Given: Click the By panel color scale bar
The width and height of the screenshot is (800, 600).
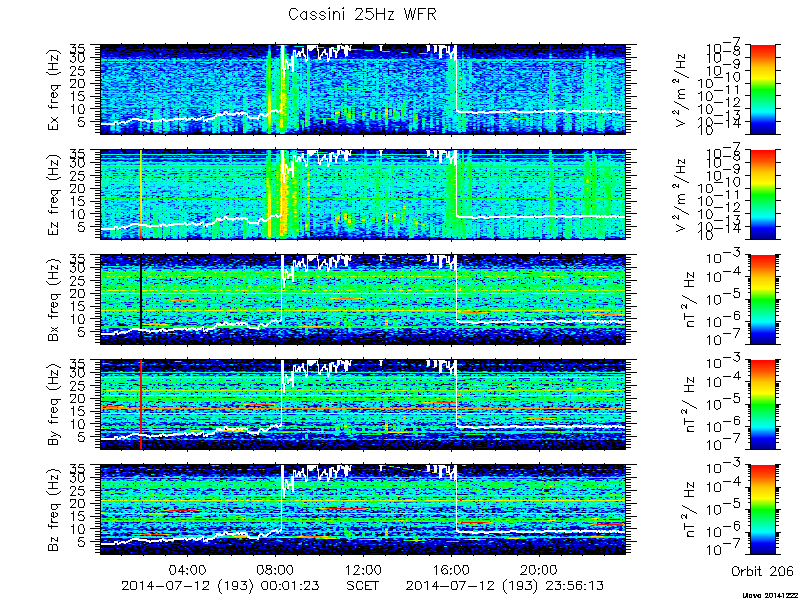Looking at the screenshot, I should pos(762,405).
